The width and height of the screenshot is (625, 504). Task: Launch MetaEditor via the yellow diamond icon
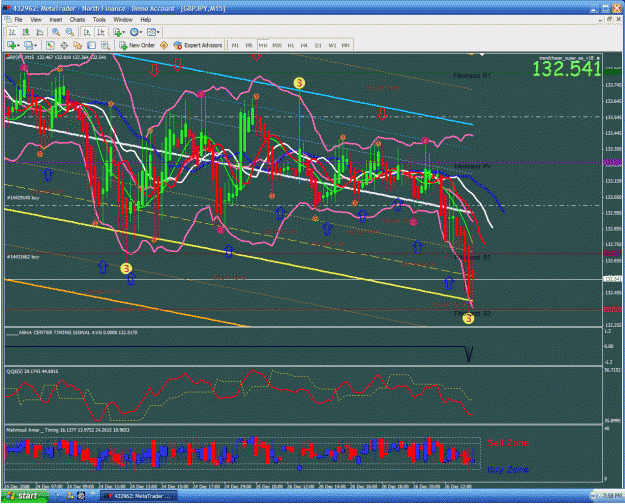[x=164, y=45]
